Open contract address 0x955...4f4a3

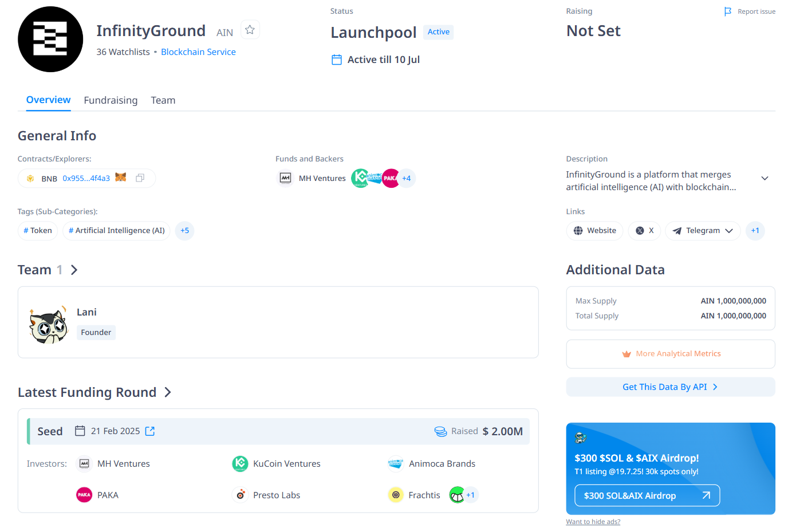click(86, 179)
